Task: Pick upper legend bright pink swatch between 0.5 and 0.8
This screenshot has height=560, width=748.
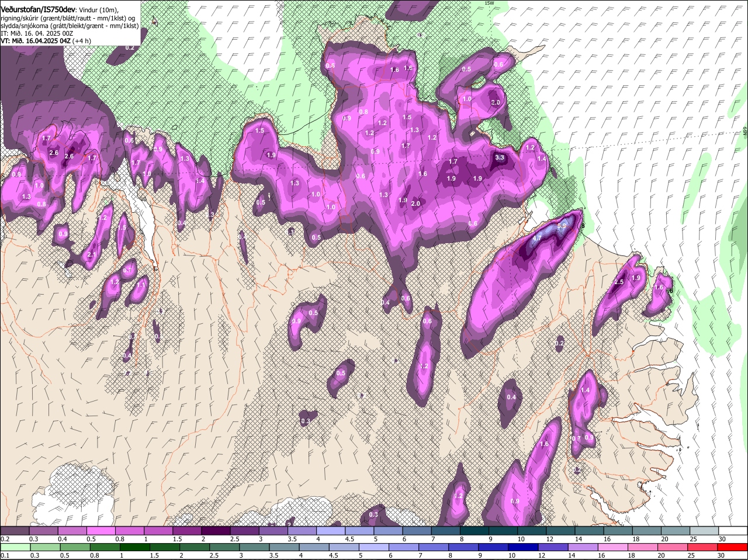Action: tap(101, 530)
